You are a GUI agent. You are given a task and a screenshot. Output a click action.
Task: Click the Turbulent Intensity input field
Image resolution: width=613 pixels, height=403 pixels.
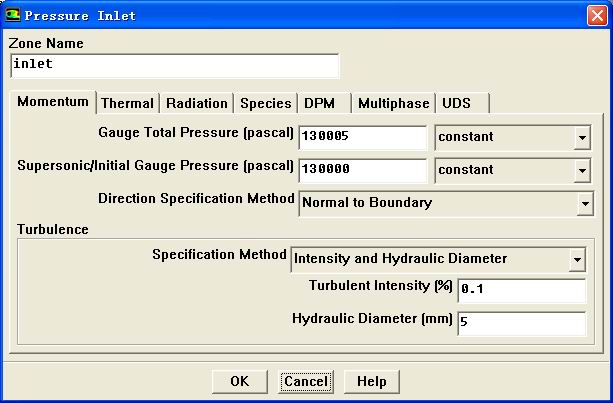pyautogui.click(x=520, y=291)
